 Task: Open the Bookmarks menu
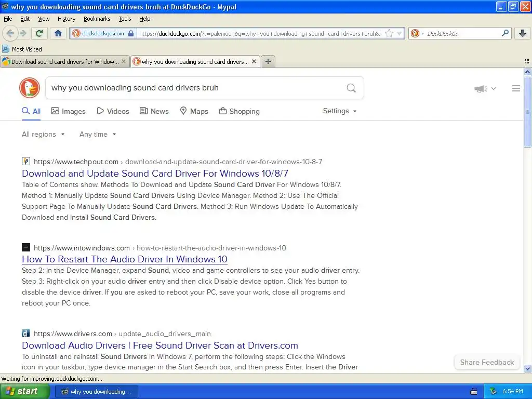pyautogui.click(x=97, y=19)
